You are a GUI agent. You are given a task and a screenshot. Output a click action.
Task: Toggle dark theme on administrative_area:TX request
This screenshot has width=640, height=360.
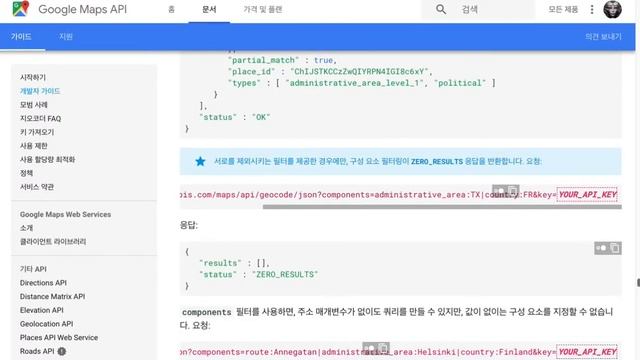coord(499,191)
